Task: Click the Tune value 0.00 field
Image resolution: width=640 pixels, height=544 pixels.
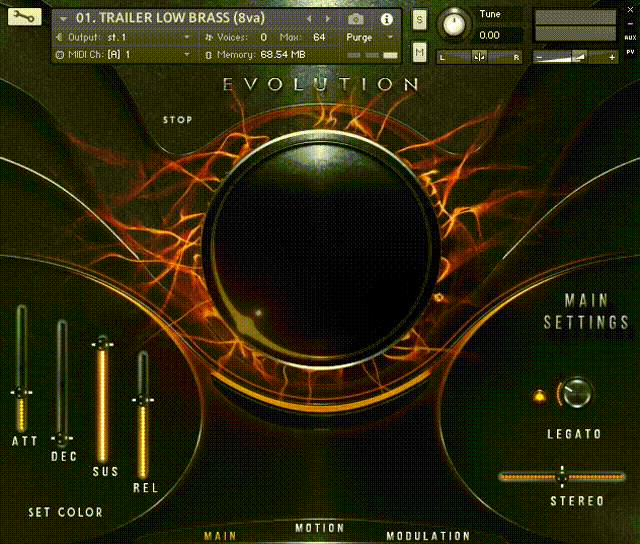Action: [x=500, y=35]
